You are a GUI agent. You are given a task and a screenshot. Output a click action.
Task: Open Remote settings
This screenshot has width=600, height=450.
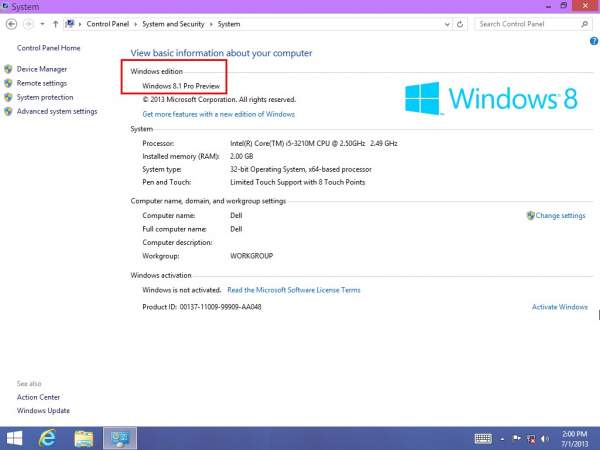42,83
